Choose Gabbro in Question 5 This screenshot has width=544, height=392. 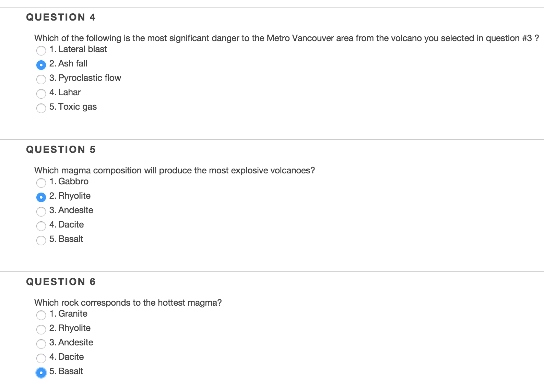click(41, 183)
